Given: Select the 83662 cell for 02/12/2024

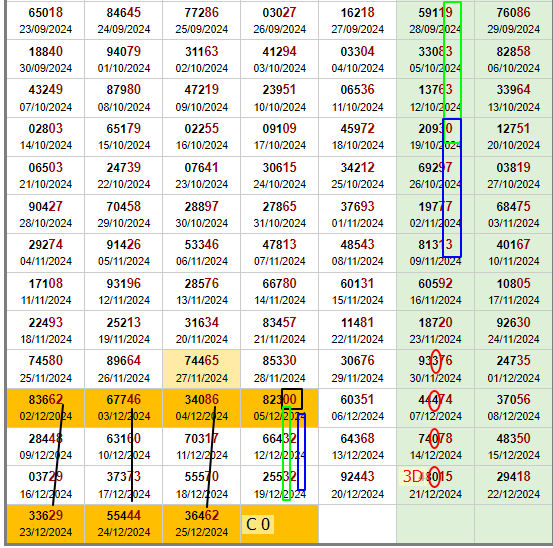Looking at the screenshot, I should point(45,408).
